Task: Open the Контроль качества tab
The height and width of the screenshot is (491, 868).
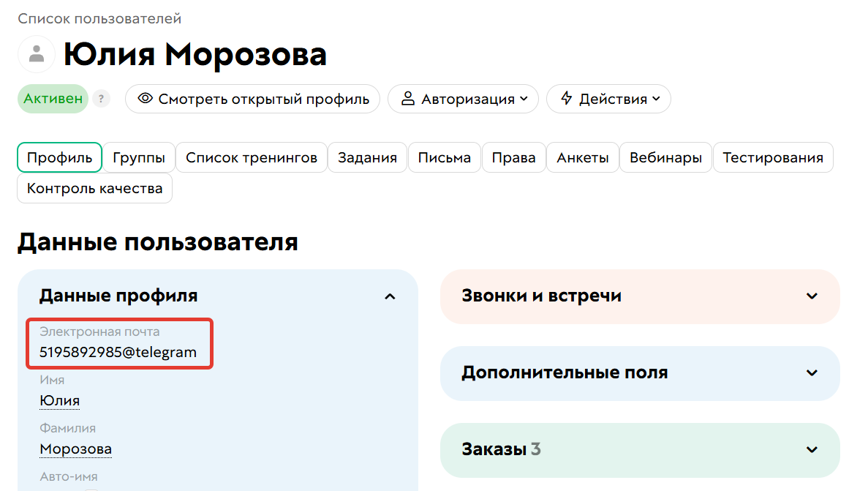Action: [94, 188]
